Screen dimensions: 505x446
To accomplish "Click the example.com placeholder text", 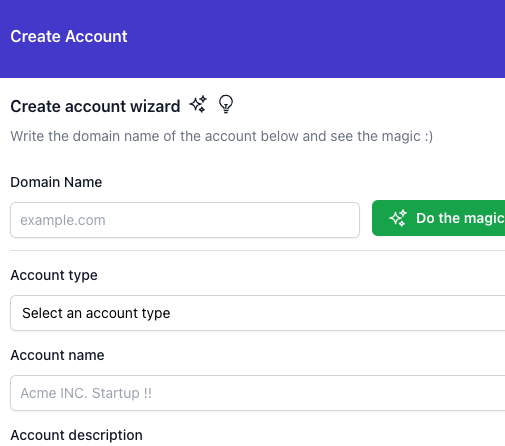I will pyautogui.click(x=63, y=220).
